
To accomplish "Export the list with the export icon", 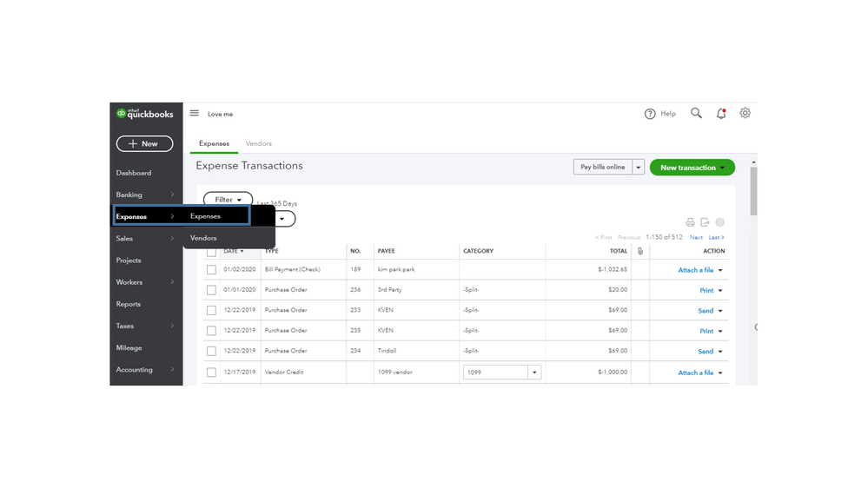I will click(x=705, y=222).
